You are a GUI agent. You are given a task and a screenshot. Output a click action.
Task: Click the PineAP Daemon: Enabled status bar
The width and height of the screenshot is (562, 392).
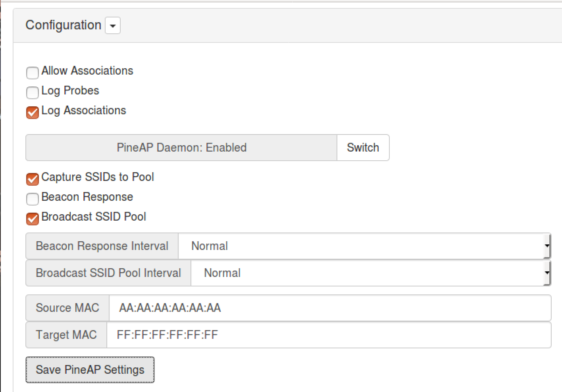pos(181,148)
